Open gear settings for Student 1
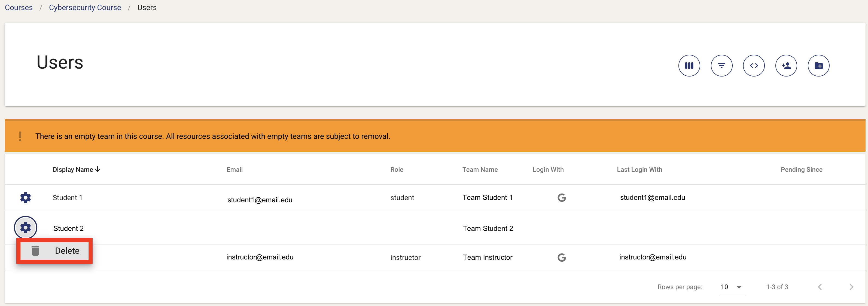868x306 pixels. coord(26,198)
